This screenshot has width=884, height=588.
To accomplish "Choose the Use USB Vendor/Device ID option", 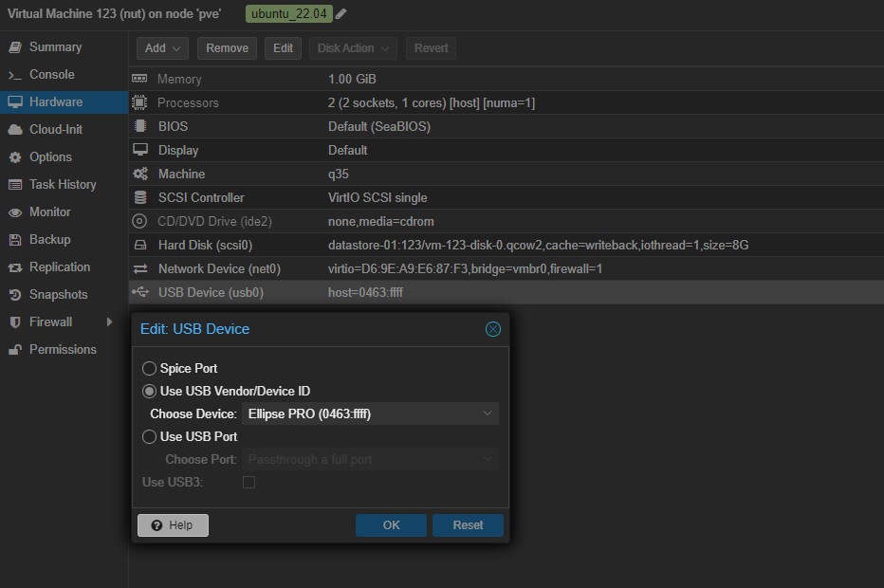I will (x=149, y=391).
